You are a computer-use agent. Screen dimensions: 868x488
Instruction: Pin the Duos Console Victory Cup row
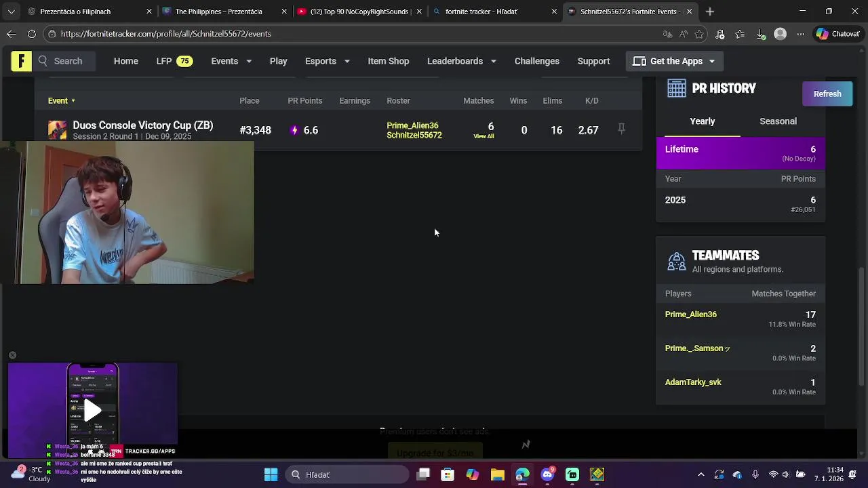pos(621,129)
